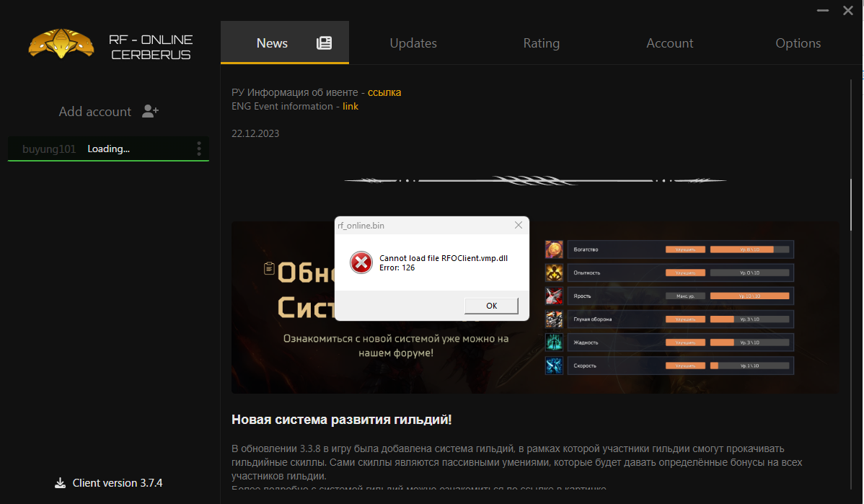Click the news scrollbar thumb
864x504 pixels.
[x=851, y=204]
